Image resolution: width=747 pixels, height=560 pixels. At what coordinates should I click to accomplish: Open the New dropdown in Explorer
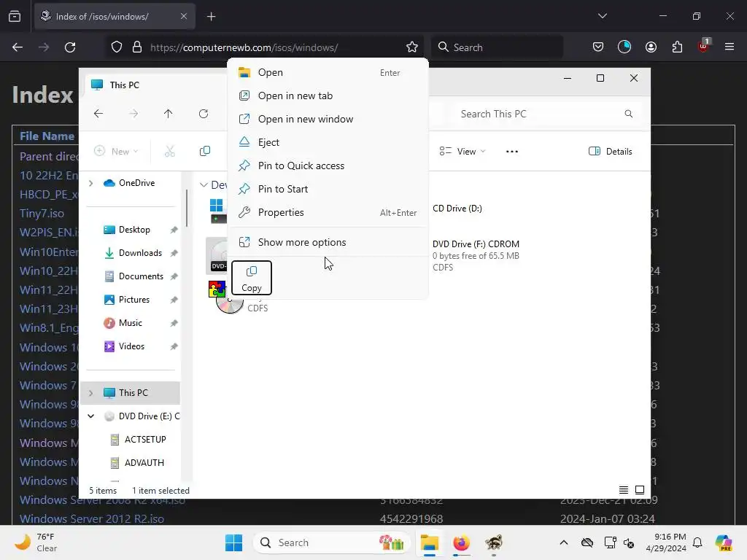[116, 152]
